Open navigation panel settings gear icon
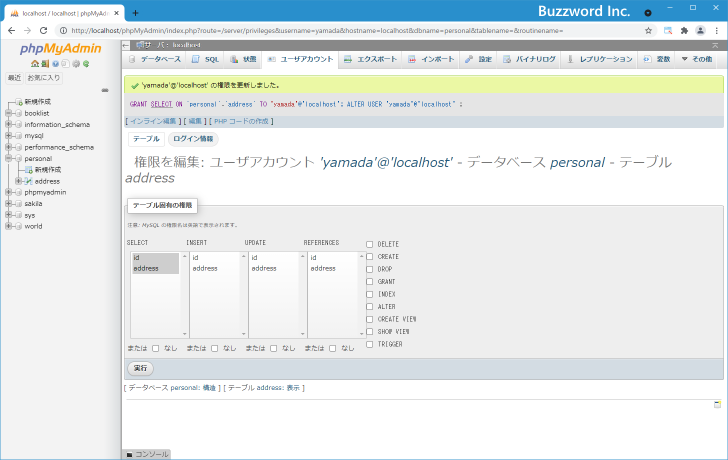Screen dimensions: 728x460 tap(75, 64)
